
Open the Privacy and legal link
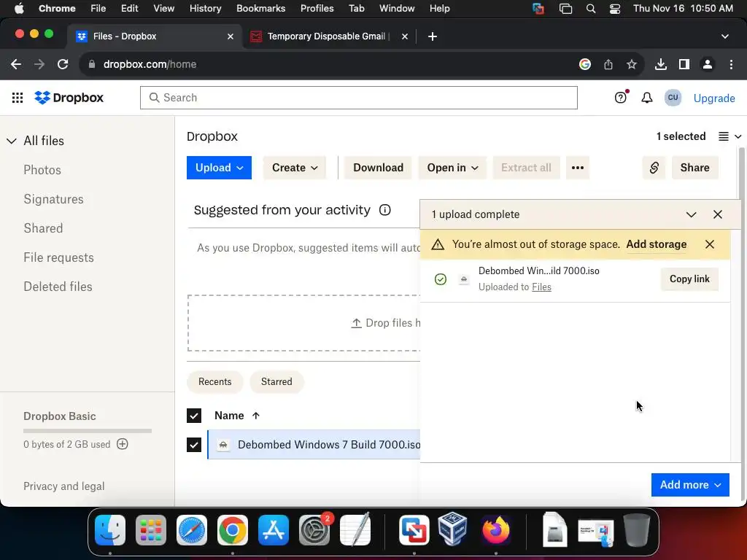(64, 486)
